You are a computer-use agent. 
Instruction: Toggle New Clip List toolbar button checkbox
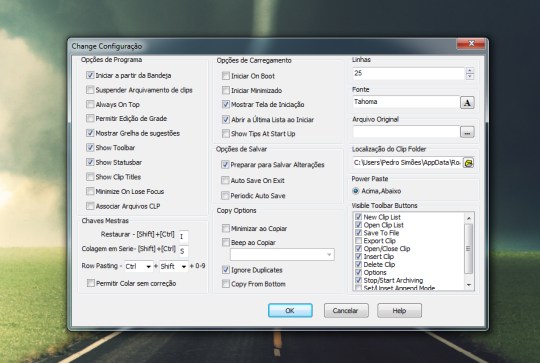[x=358, y=217]
